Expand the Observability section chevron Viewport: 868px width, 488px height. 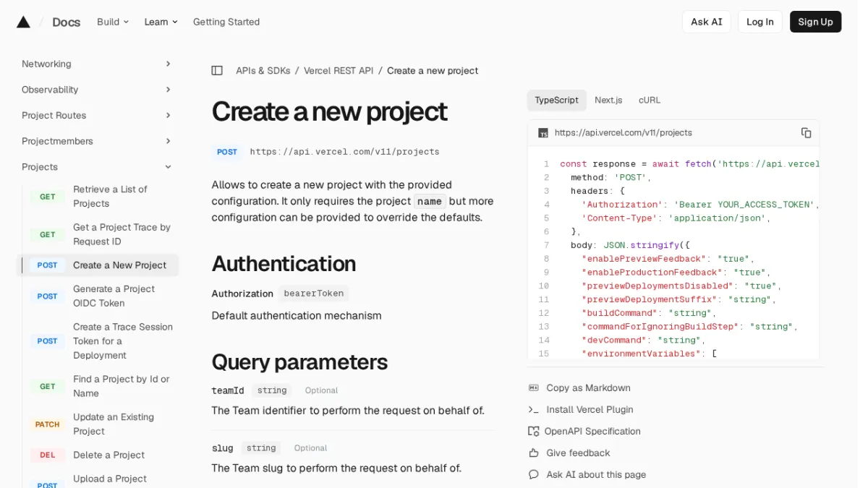coord(168,90)
